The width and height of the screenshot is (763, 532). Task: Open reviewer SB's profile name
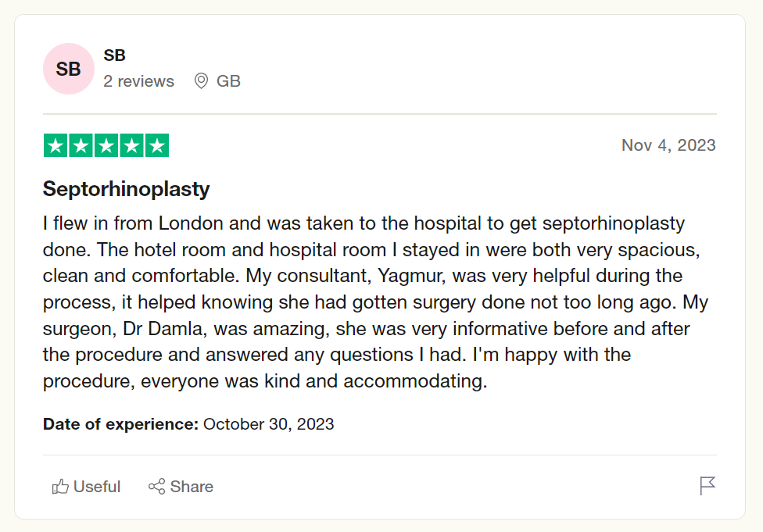114,55
